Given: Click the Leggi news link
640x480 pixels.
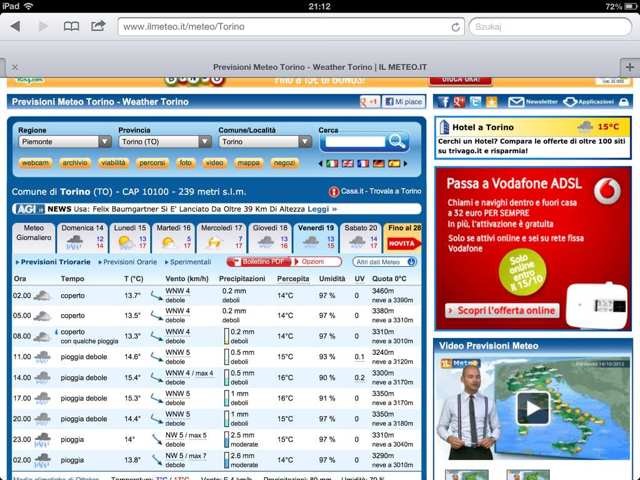Looking at the screenshot, I should tap(322, 209).
